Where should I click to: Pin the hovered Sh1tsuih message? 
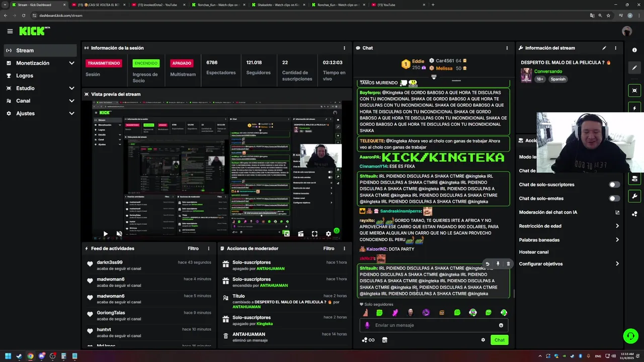[498, 263]
